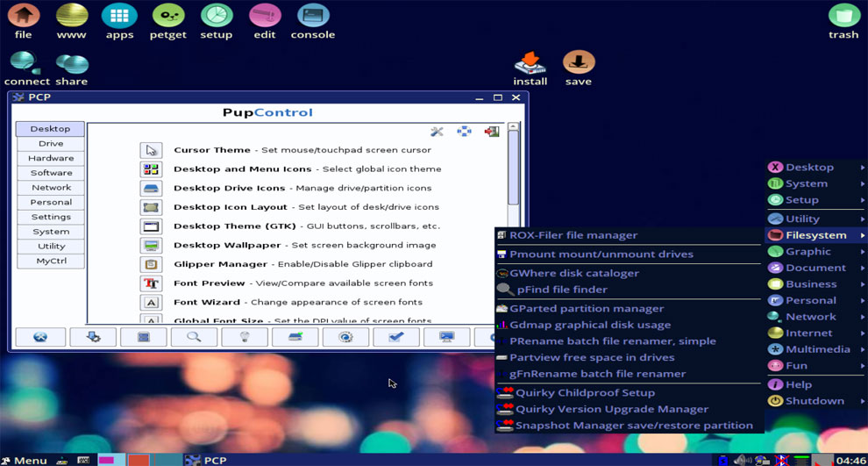This screenshot has width=868, height=466.
Task: Click the magnifier button in PupControl bottom bar
Action: point(194,337)
